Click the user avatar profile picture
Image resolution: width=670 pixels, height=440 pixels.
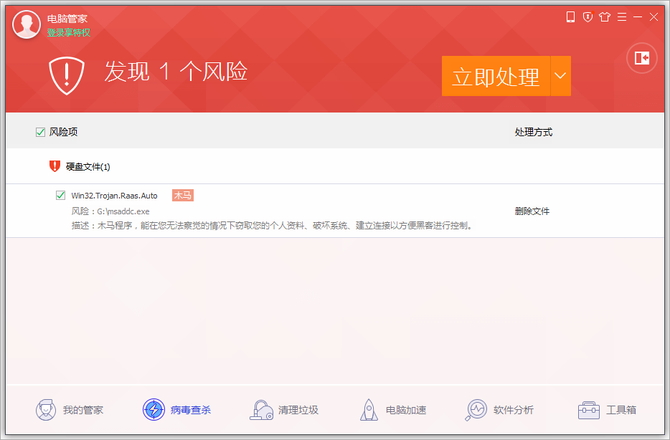(26, 24)
